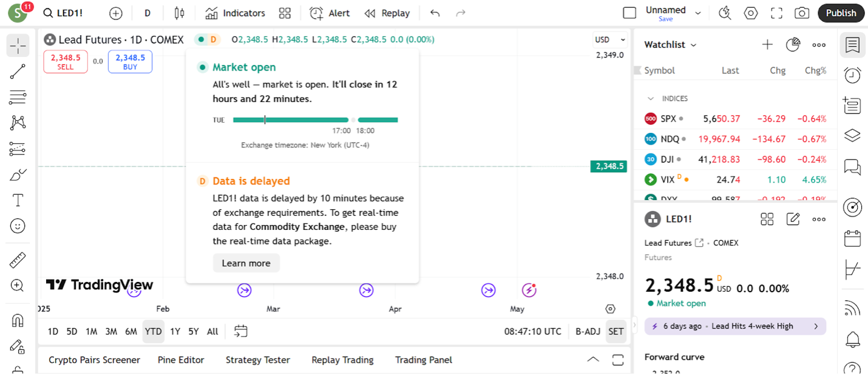Screen dimensions: 868x376
Task: Collapse the bottom panel chevron
Action: (x=593, y=360)
